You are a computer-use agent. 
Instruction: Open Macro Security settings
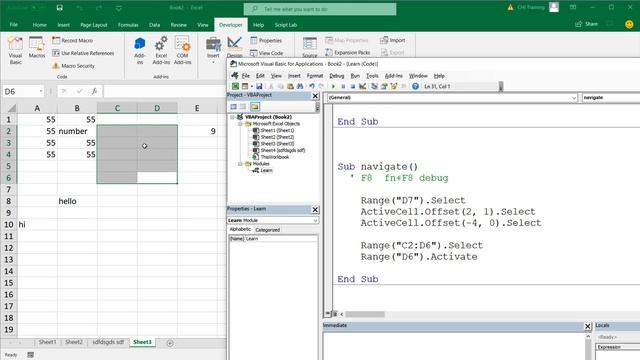pyautogui.click(x=73, y=66)
